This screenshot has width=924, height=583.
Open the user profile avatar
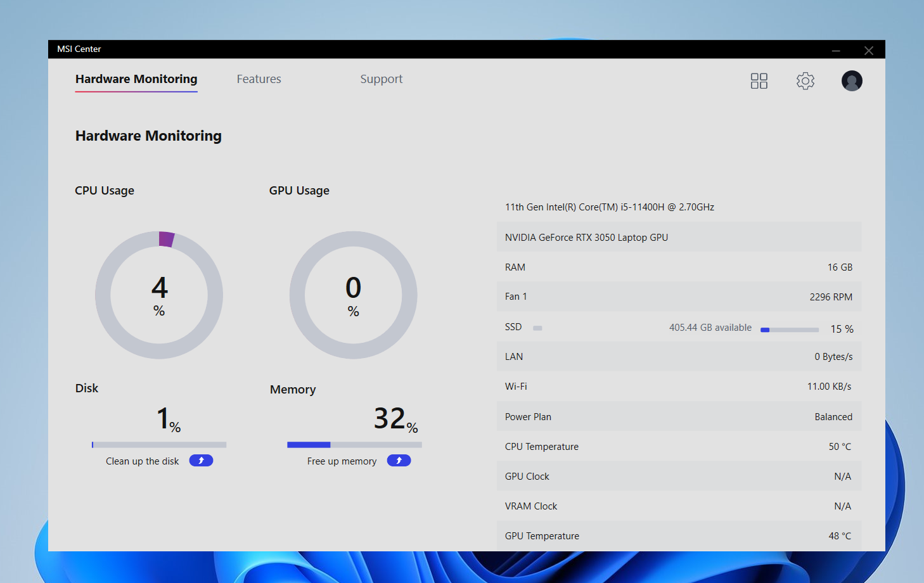click(x=851, y=80)
